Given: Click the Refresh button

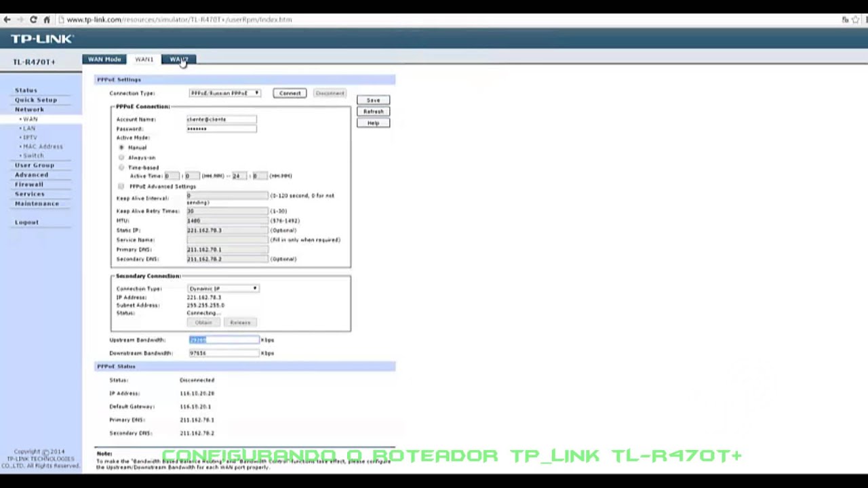Looking at the screenshot, I should click(x=373, y=111).
